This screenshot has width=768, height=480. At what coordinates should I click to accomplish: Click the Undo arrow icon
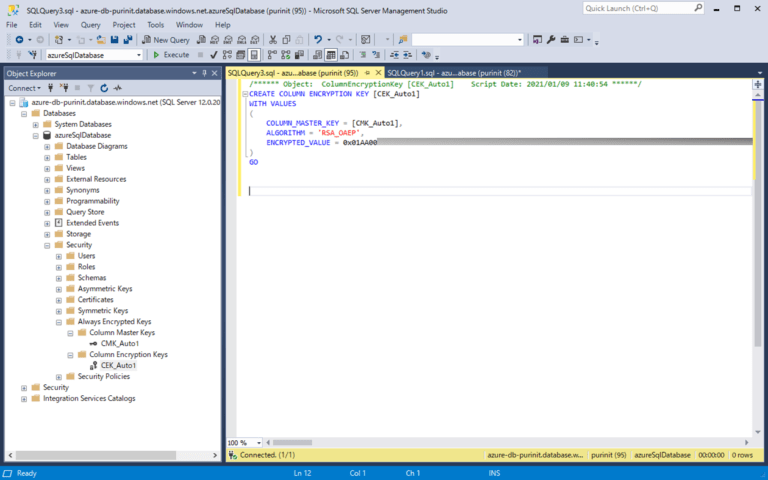click(318, 40)
